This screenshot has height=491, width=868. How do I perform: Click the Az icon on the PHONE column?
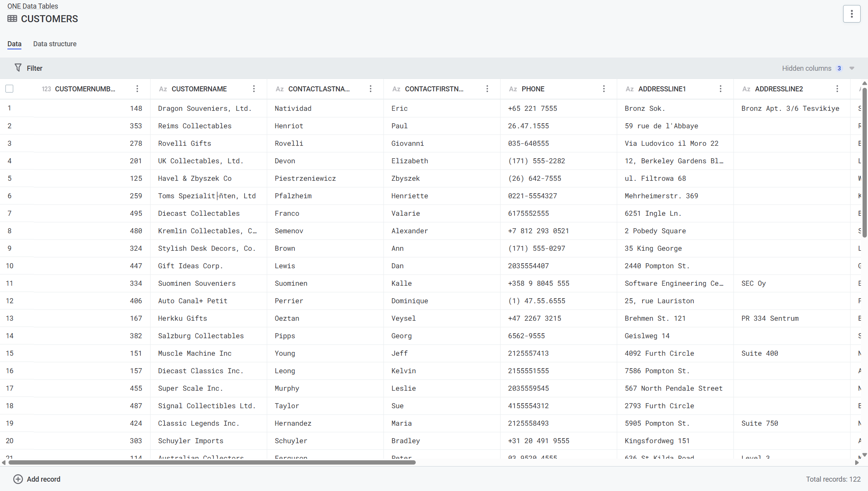pos(513,89)
